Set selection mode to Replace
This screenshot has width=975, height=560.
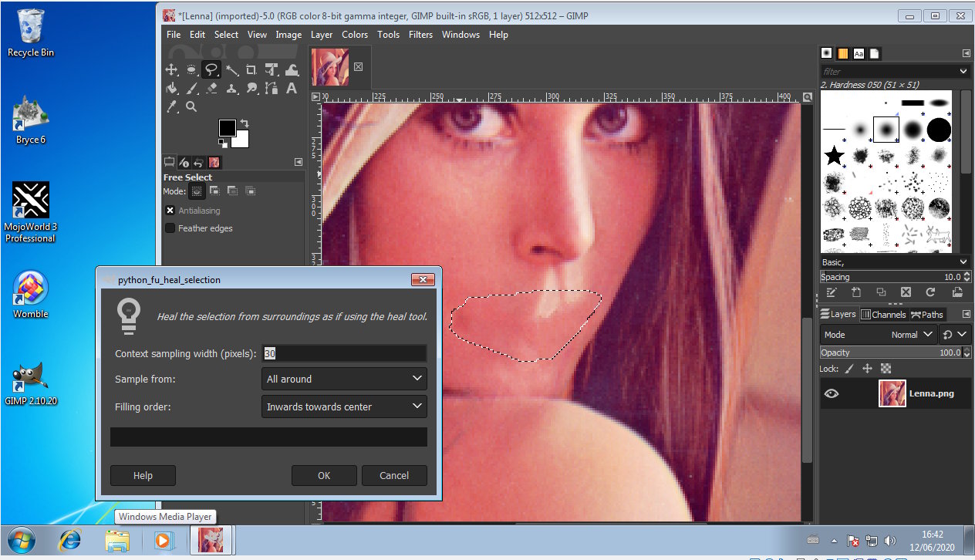197,191
